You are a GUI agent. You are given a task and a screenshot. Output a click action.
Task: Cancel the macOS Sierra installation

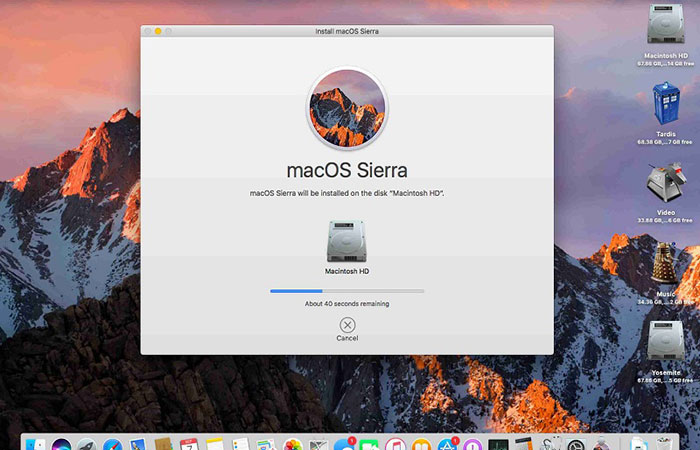pos(347,338)
